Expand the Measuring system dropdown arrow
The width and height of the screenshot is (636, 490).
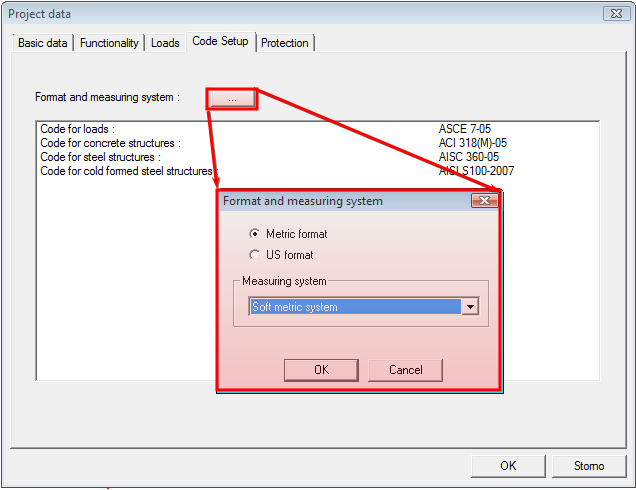coord(470,307)
